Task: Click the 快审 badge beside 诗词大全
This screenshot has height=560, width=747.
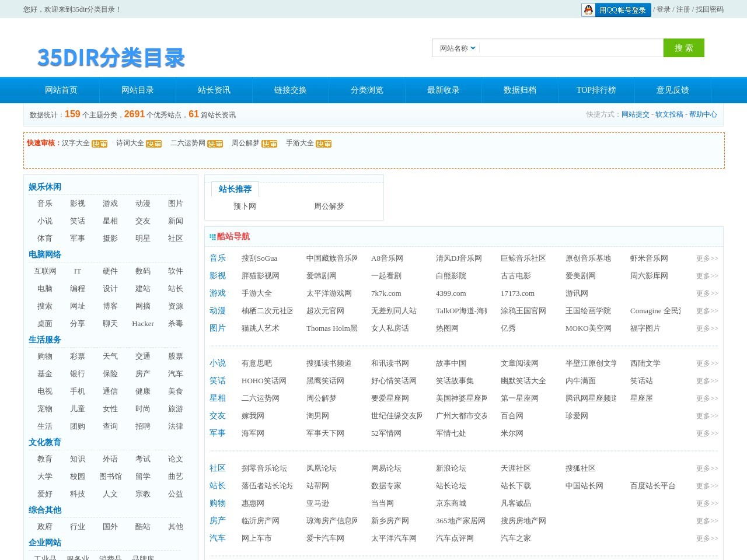Action: coord(153,143)
